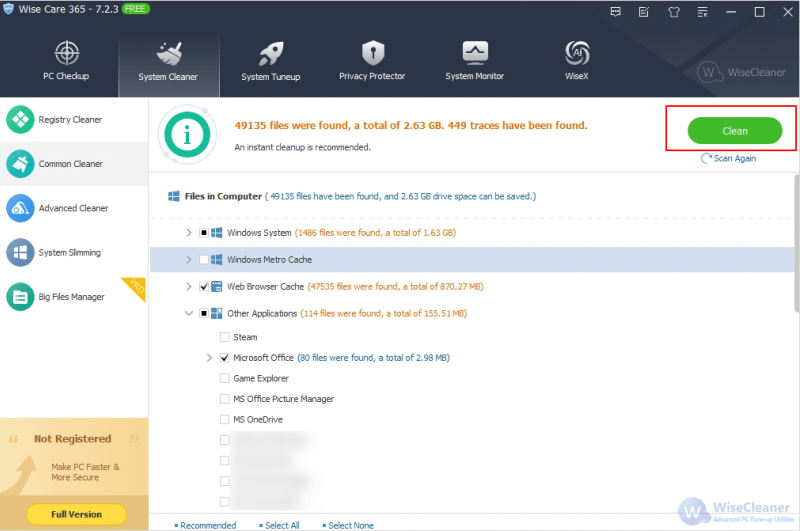Click the System Cleaner broom icon
800x531 pixels.
click(169, 54)
